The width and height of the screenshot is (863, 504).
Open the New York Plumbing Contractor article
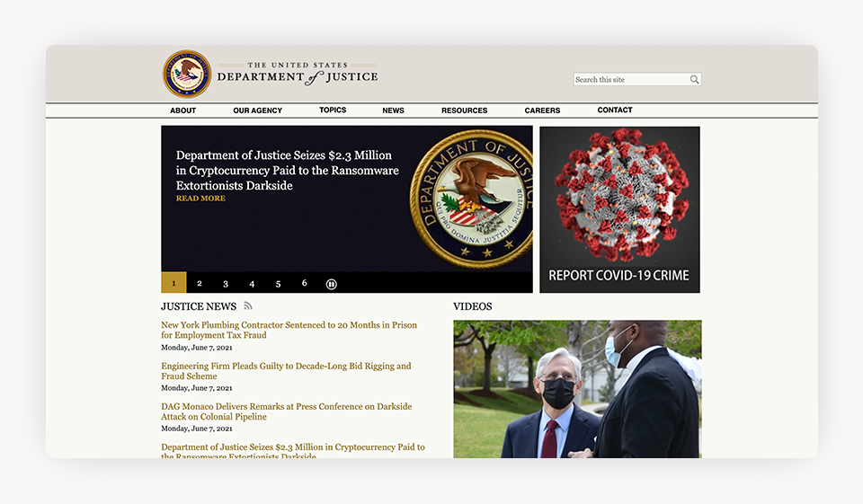click(x=289, y=330)
